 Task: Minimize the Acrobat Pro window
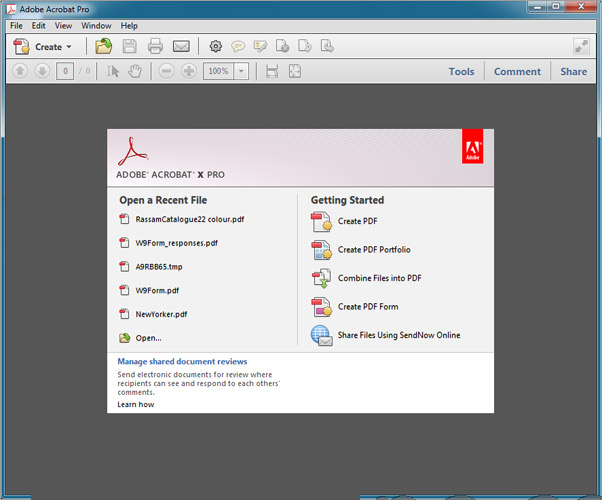538,7
